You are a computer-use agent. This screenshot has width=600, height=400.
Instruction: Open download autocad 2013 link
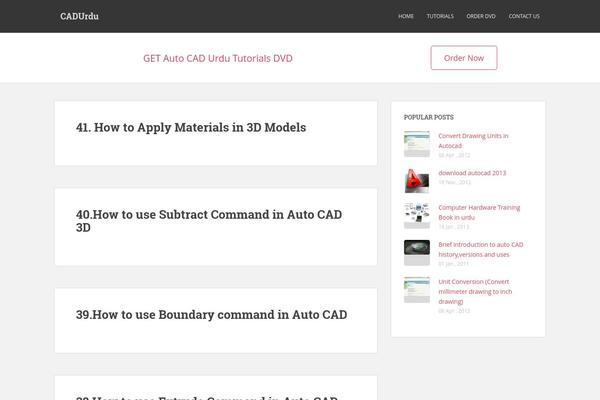click(x=472, y=173)
